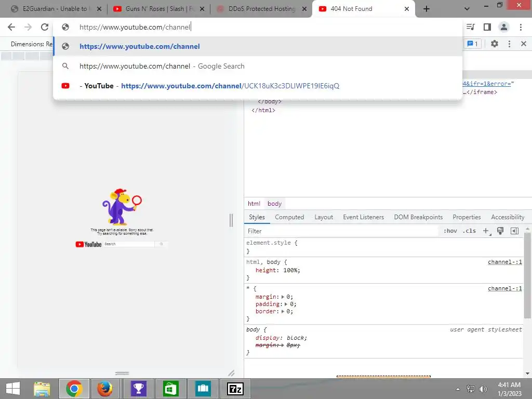This screenshot has width=532, height=399.
Task: Click the device viewport right resize handle
Action: 231,220
